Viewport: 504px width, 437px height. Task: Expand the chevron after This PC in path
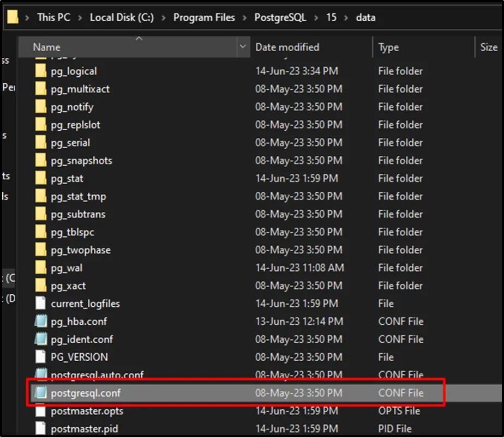tap(80, 17)
